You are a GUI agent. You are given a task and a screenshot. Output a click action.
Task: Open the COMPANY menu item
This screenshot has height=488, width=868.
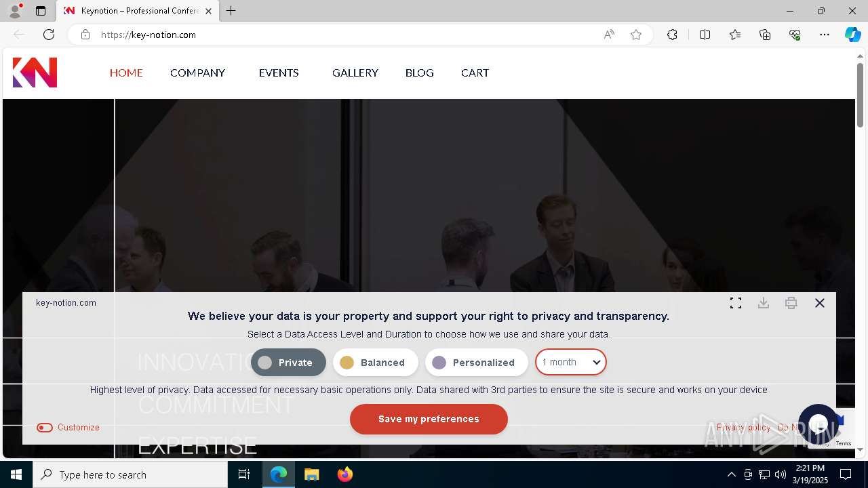click(x=197, y=73)
